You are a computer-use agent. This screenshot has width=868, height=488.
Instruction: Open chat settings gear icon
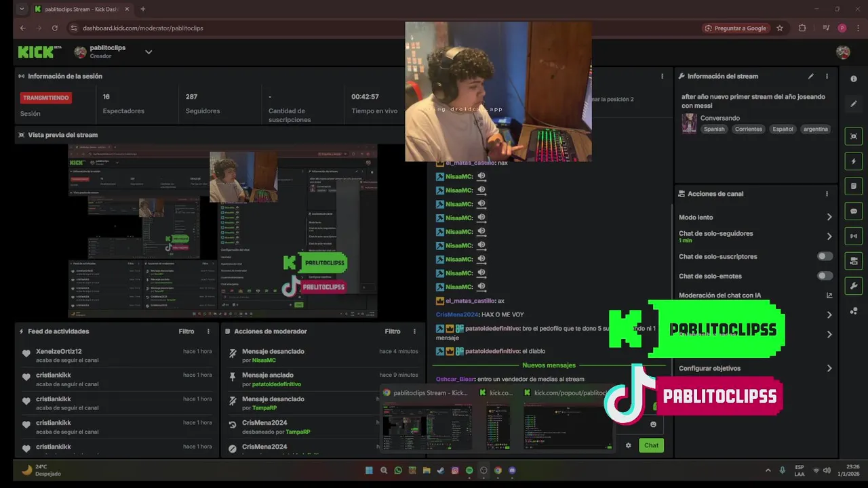[628, 445]
